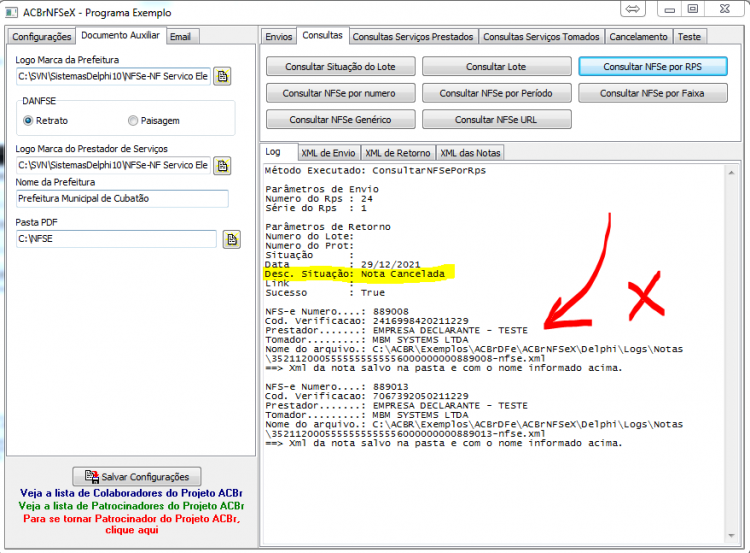This screenshot has width=750, height=553.
Task: Browse file for Logo Marca da Prefeitura
Action: [x=222, y=76]
